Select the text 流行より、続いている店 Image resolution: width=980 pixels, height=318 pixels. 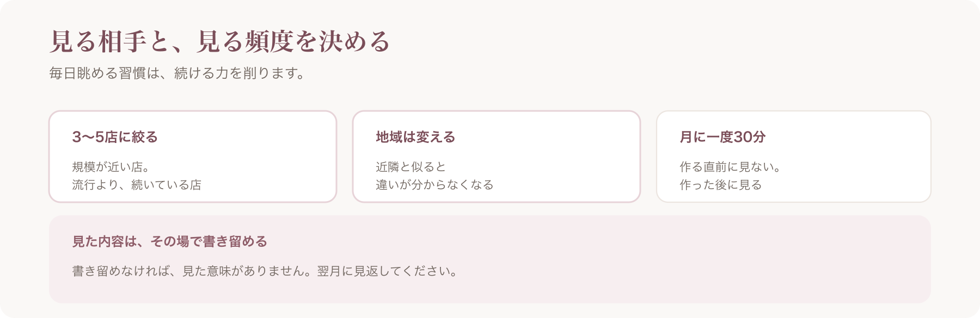click(137, 185)
